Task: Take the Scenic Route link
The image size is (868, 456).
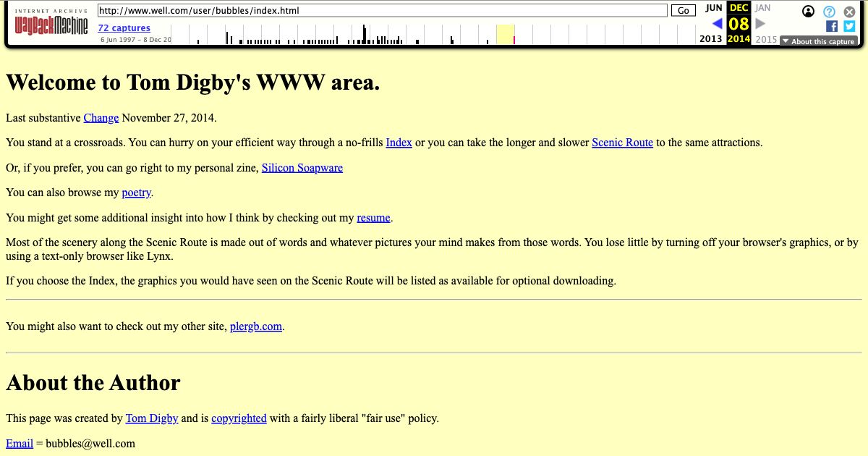Action: click(622, 143)
